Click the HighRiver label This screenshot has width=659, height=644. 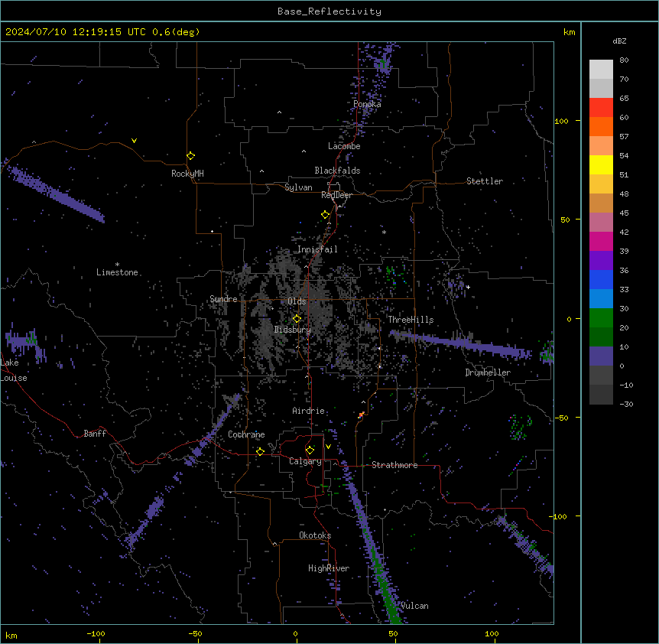coord(329,568)
